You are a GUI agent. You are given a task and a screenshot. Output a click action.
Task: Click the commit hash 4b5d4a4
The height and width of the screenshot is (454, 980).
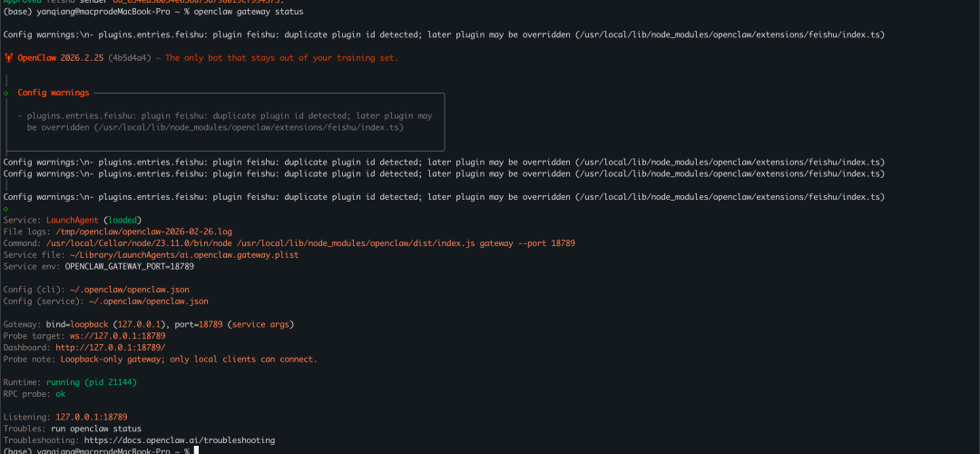tap(131, 58)
